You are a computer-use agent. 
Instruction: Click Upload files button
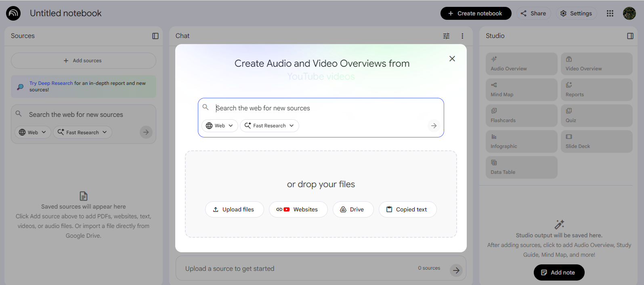pyautogui.click(x=234, y=209)
